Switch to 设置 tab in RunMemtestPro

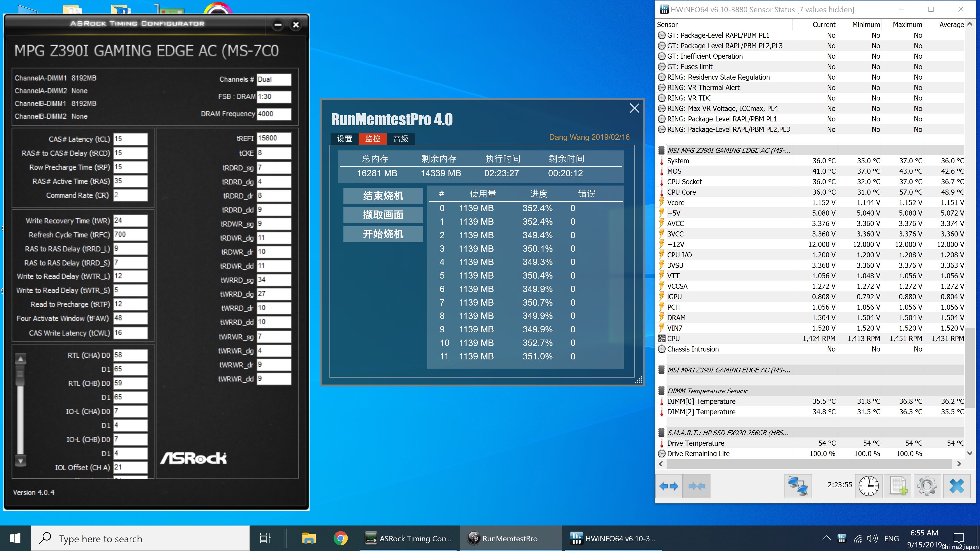[345, 139]
